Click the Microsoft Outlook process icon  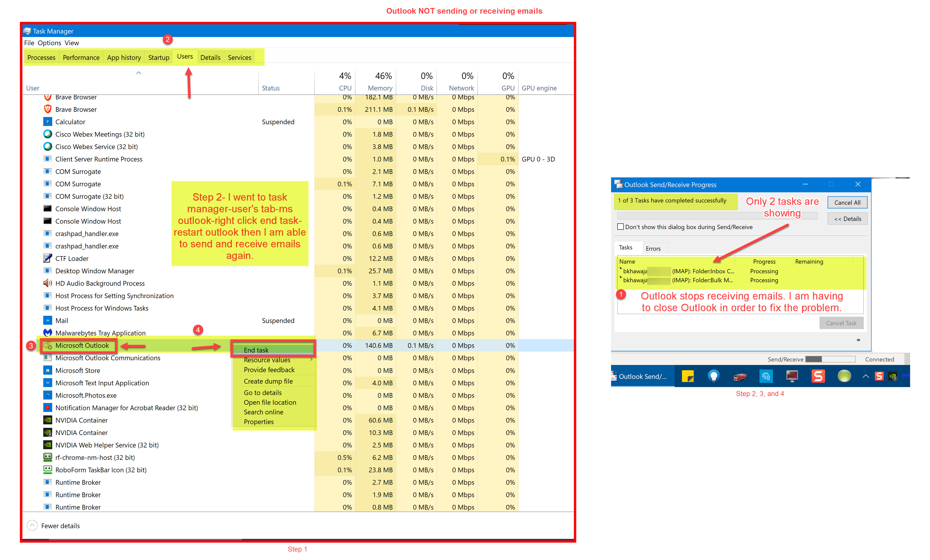47,345
